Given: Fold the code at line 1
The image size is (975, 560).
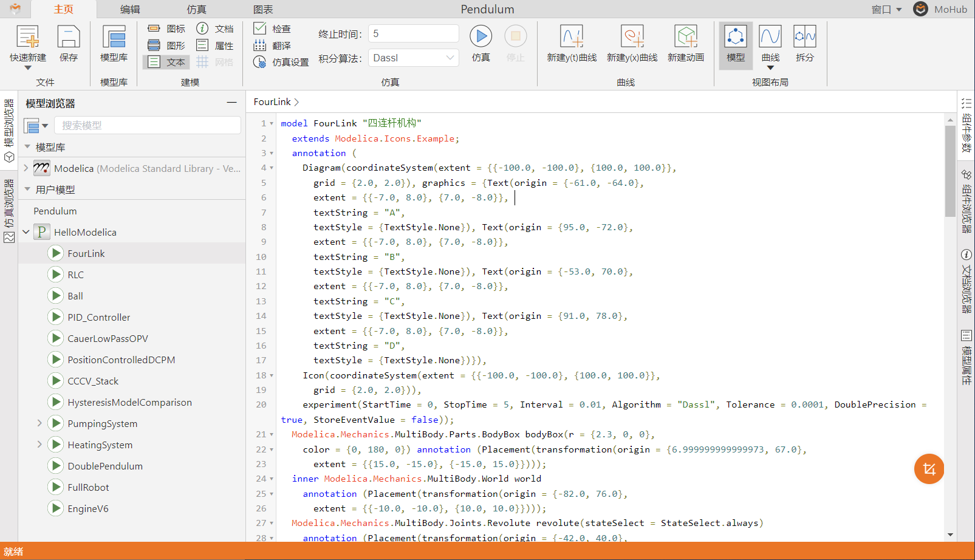Looking at the screenshot, I should pyautogui.click(x=272, y=123).
